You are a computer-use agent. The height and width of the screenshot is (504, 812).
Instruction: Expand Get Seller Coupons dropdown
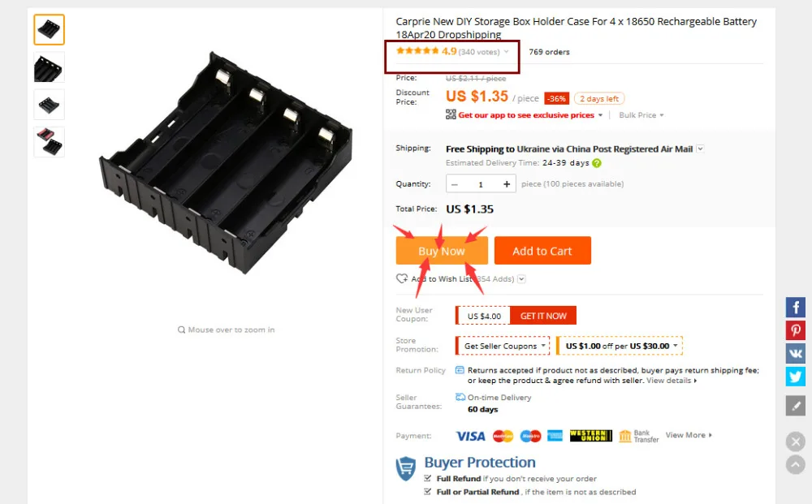point(503,346)
